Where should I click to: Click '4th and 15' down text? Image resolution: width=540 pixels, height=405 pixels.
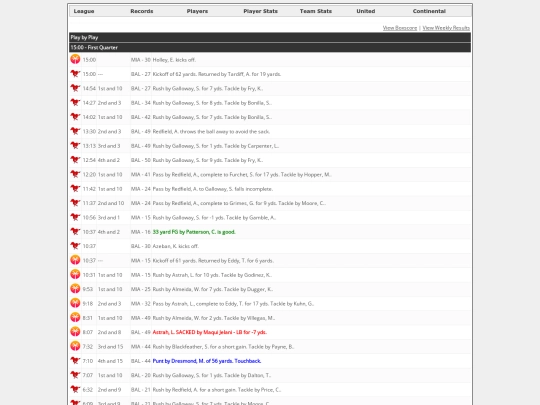(x=110, y=361)
